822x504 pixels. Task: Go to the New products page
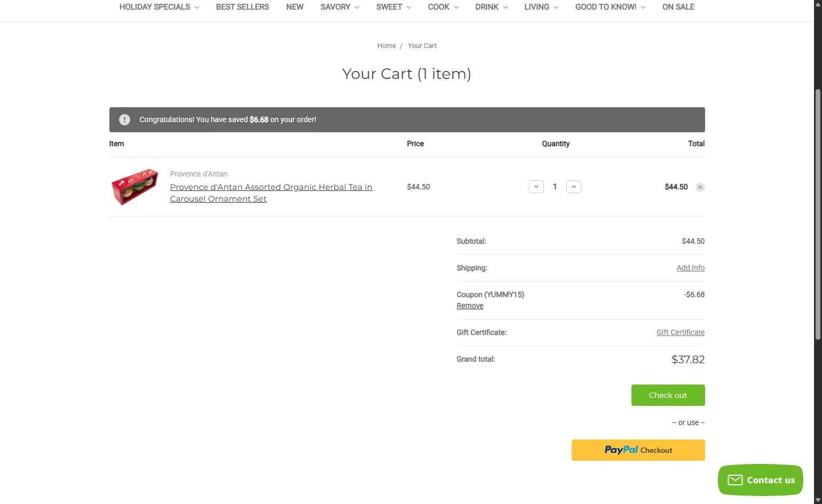coord(295,7)
